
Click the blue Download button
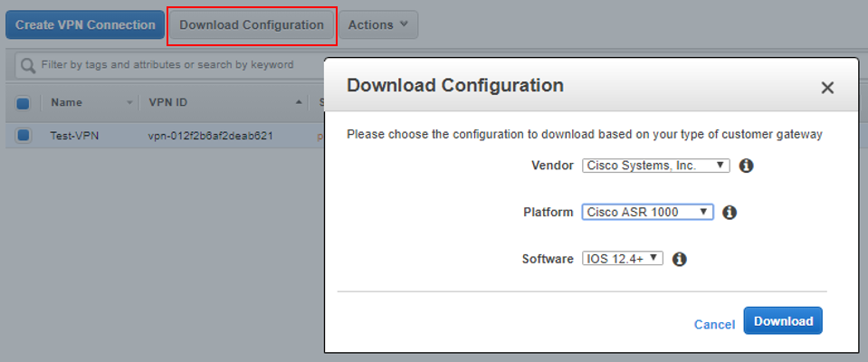[x=783, y=321]
